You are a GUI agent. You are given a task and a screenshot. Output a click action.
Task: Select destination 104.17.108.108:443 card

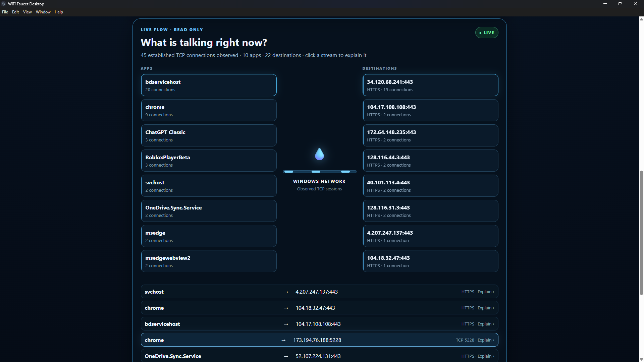point(430,110)
